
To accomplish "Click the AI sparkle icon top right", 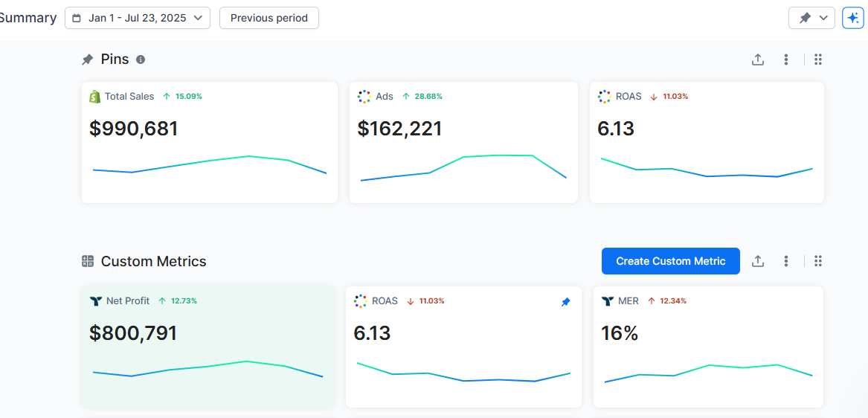I will (x=852, y=18).
